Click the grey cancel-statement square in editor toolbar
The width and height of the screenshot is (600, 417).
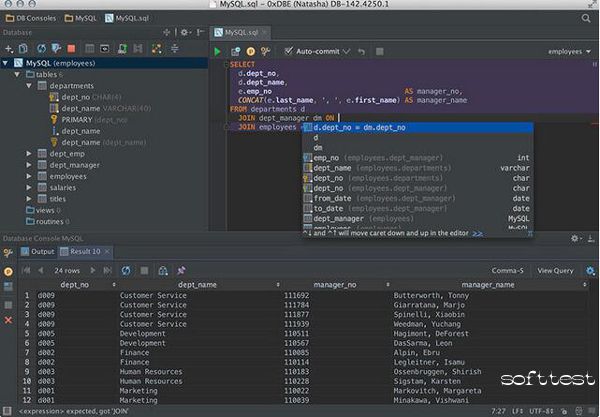point(380,51)
